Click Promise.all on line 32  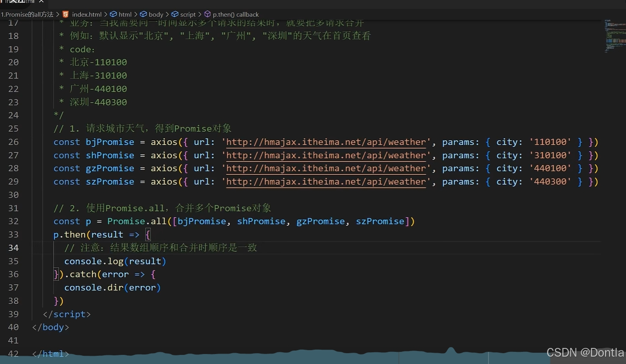[x=137, y=221]
